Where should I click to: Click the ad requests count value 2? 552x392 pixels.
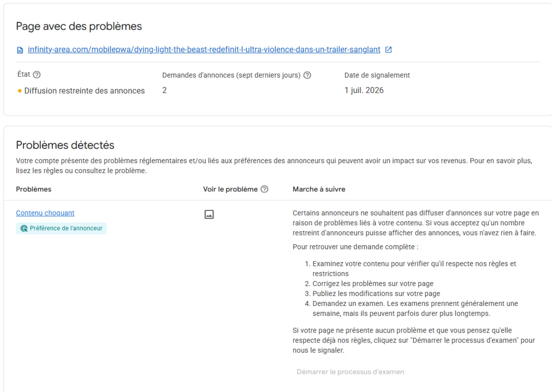point(164,90)
